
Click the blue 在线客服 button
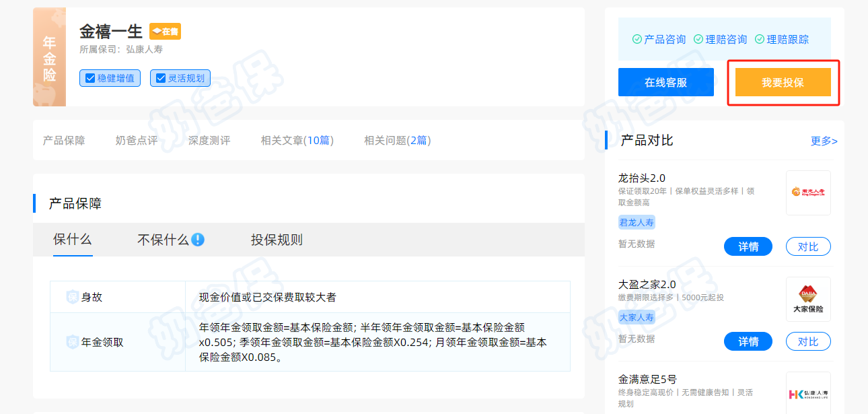click(x=665, y=82)
